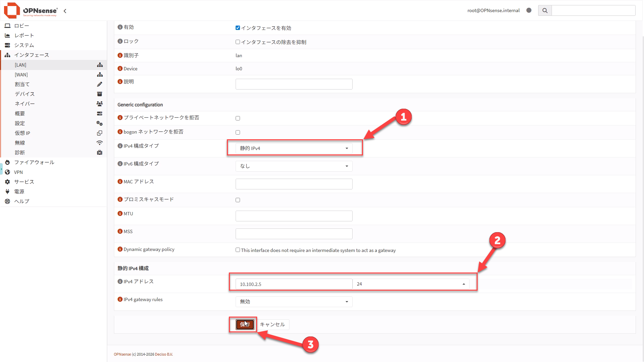Click the IPv4 アドレス input field
This screenshot has width=644, height=362.
click(294, 284)
